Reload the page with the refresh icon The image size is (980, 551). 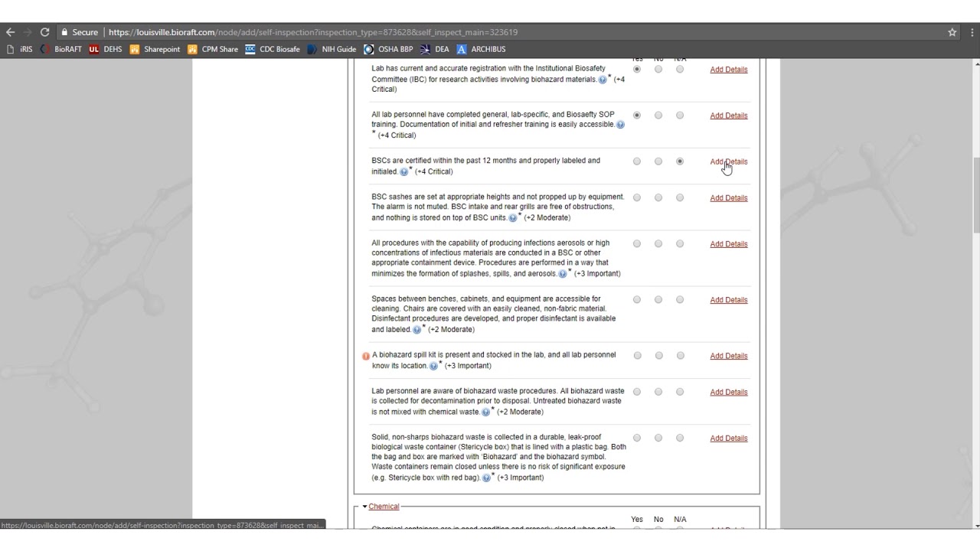pos(44,32)
